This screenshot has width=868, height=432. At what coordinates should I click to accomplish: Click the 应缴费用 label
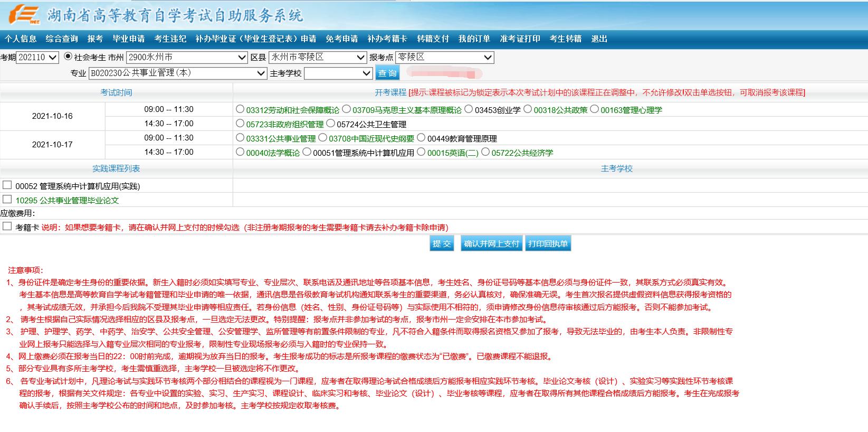click(18, 213)
